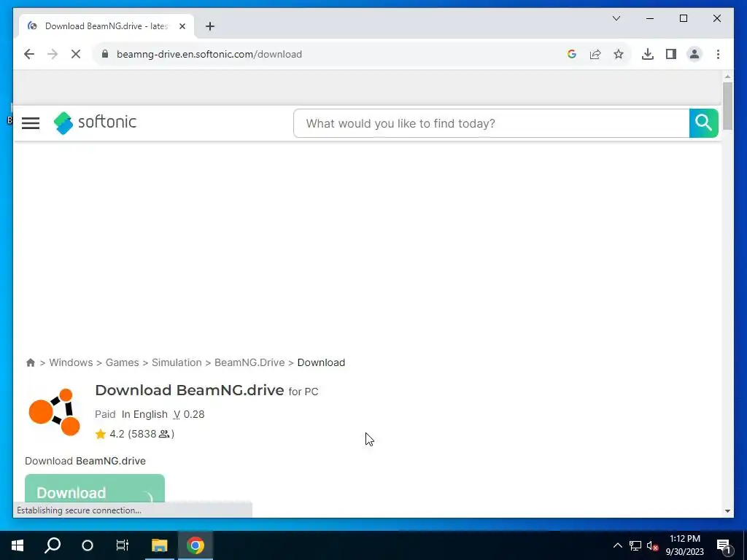Bookmark this tab with the star
The height and width of the screenshot is (560, 747).
tap(619, 54)
